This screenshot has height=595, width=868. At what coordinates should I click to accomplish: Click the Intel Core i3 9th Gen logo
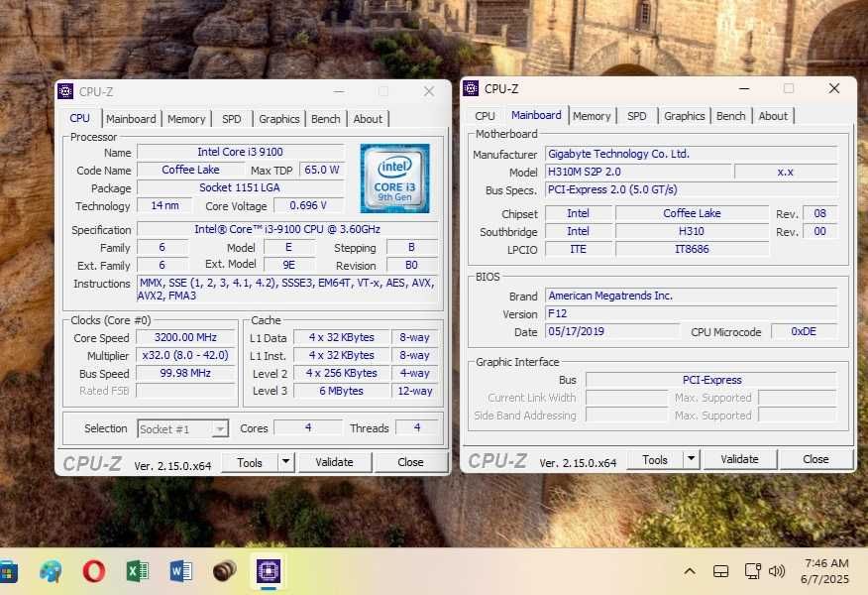click(x=394, y=178)
